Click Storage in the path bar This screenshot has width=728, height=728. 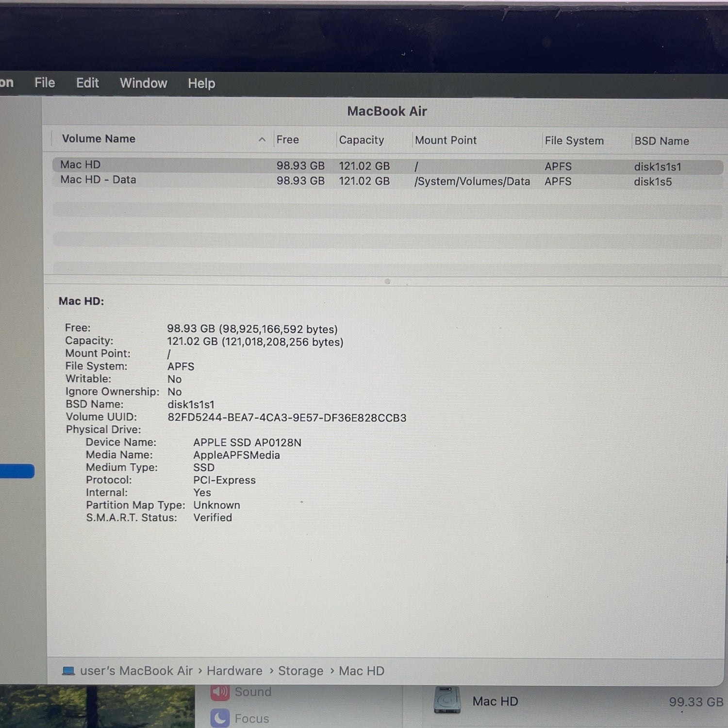300,671
